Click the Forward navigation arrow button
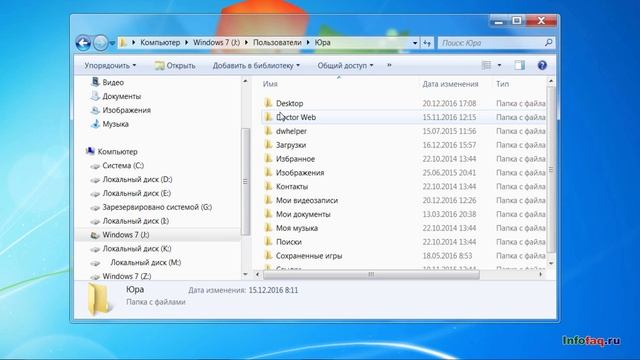 (x=100, y=43)
